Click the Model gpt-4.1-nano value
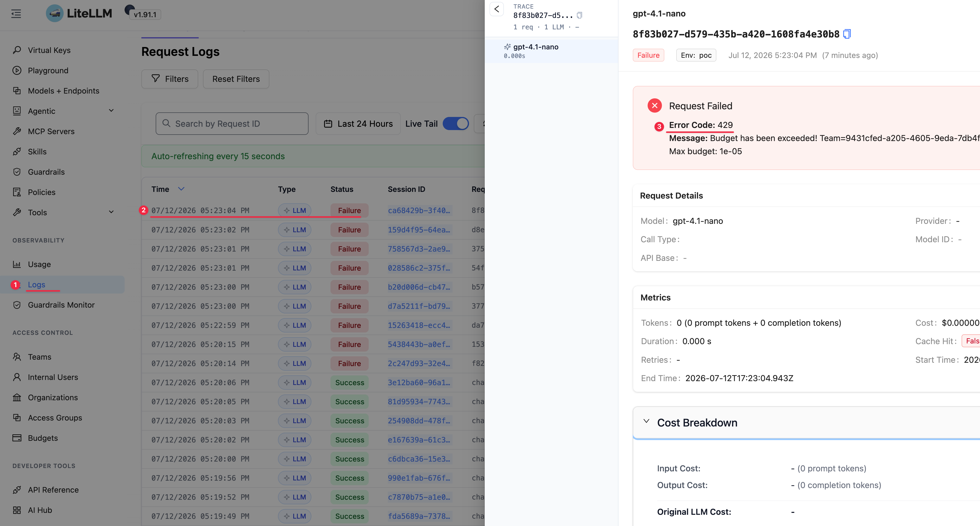 pyautogui.click(x=698, y=221)
